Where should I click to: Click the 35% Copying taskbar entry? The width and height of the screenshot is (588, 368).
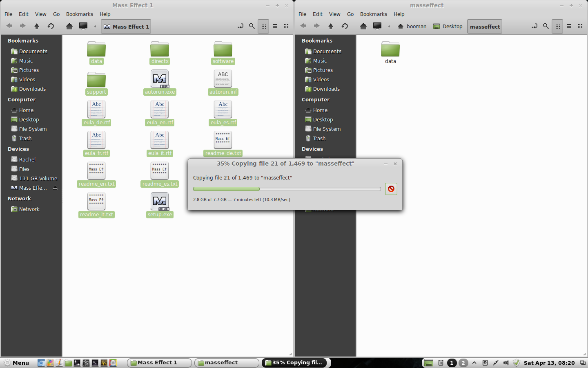294,363
